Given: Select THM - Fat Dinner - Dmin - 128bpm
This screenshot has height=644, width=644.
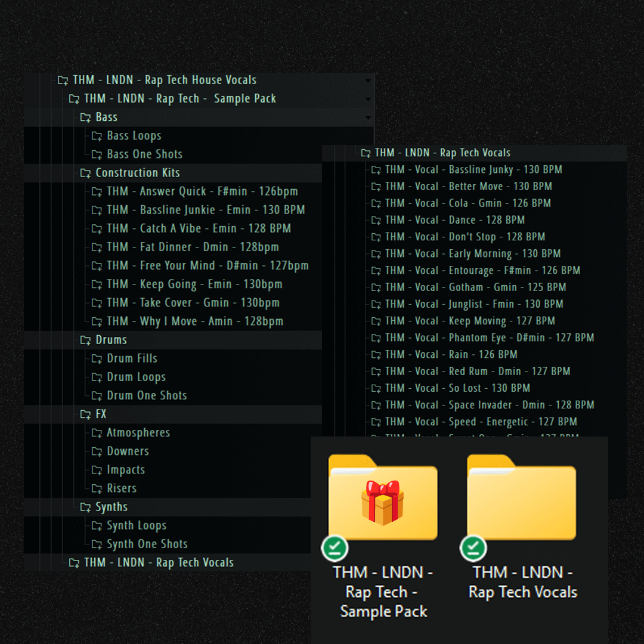Looking at the screenshot, I should coord(193,247).
